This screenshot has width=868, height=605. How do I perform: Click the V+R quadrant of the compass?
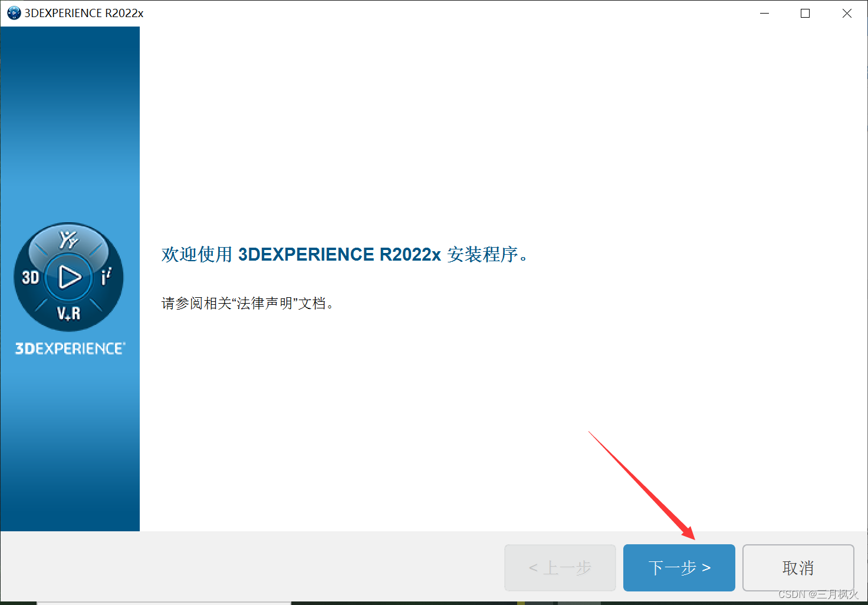tap(69, 313)
